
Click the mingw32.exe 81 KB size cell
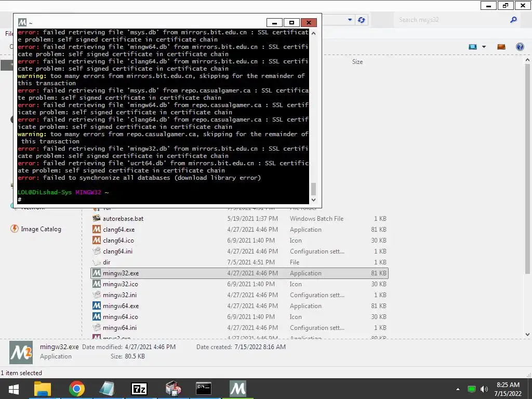point(379,273)
